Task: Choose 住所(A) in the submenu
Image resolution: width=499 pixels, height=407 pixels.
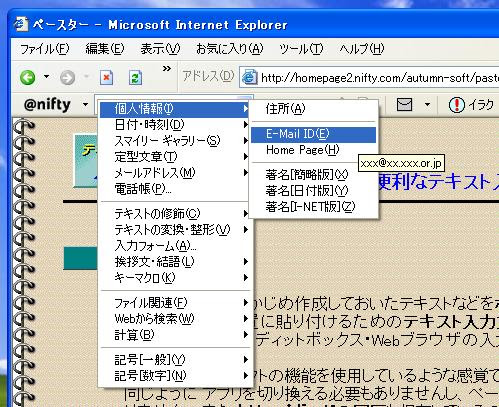Action: coord(313,109)
